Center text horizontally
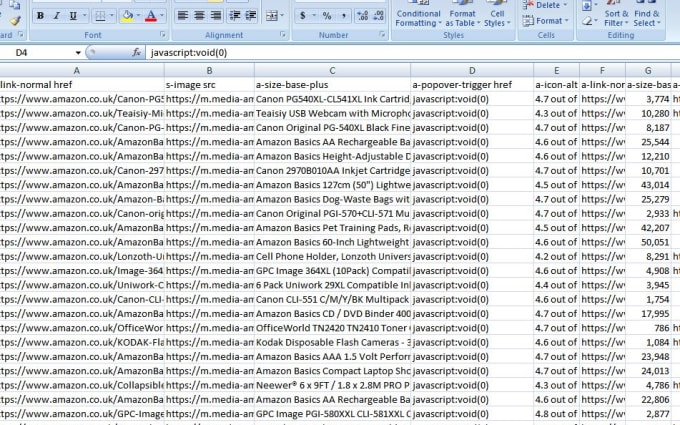The image size is (680, 425). tap(199, 16)
